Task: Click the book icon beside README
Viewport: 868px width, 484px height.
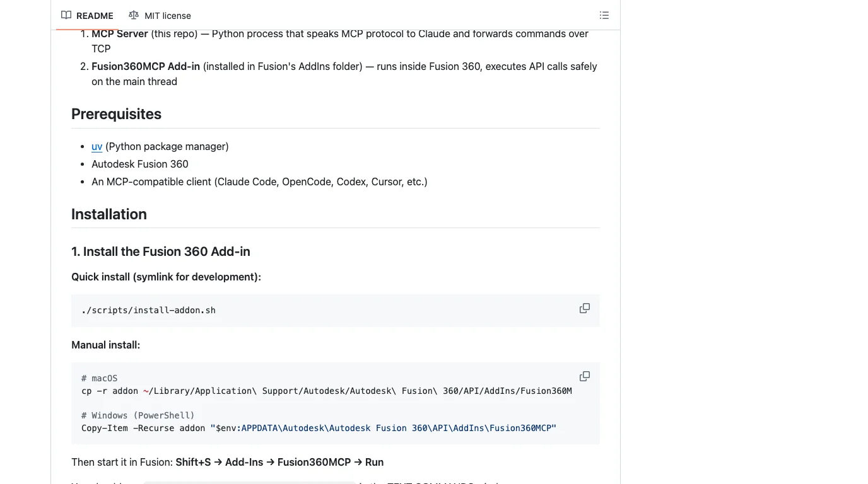Action: pyautogui.click(x=66, y=15)
